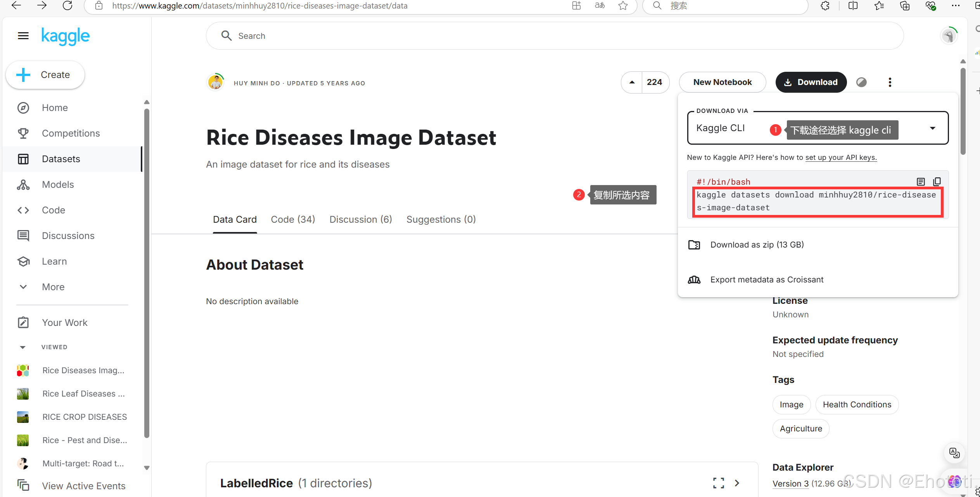The height and width of the screenshot is (497, 980).
Task: Open the set up your API keys link
Action: coord(841,158)
